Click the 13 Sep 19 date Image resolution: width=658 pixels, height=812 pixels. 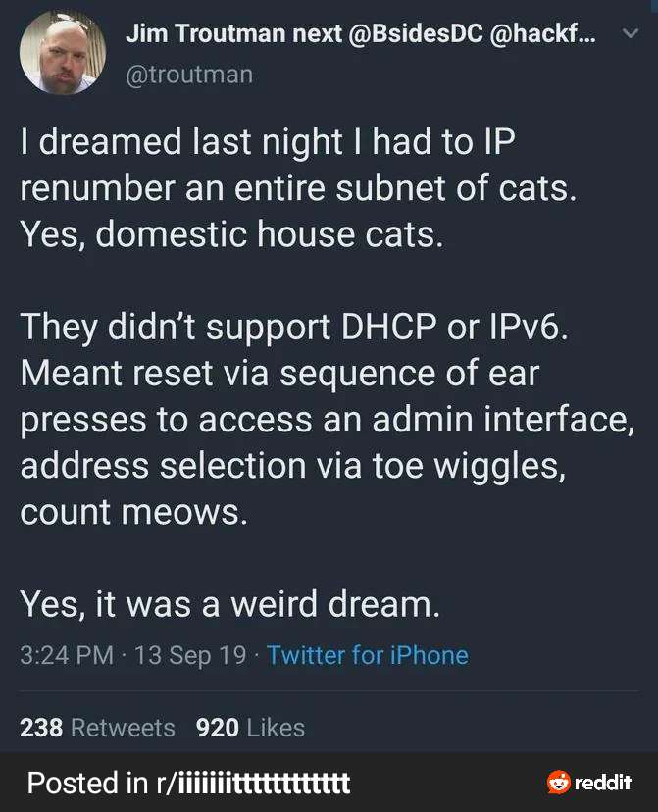tap(190, 655)
